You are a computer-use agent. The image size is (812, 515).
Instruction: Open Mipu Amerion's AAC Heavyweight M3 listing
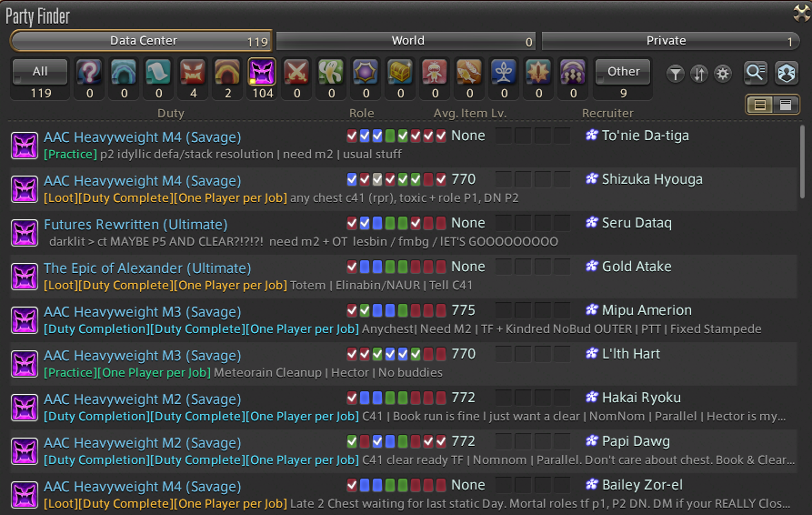403,319
